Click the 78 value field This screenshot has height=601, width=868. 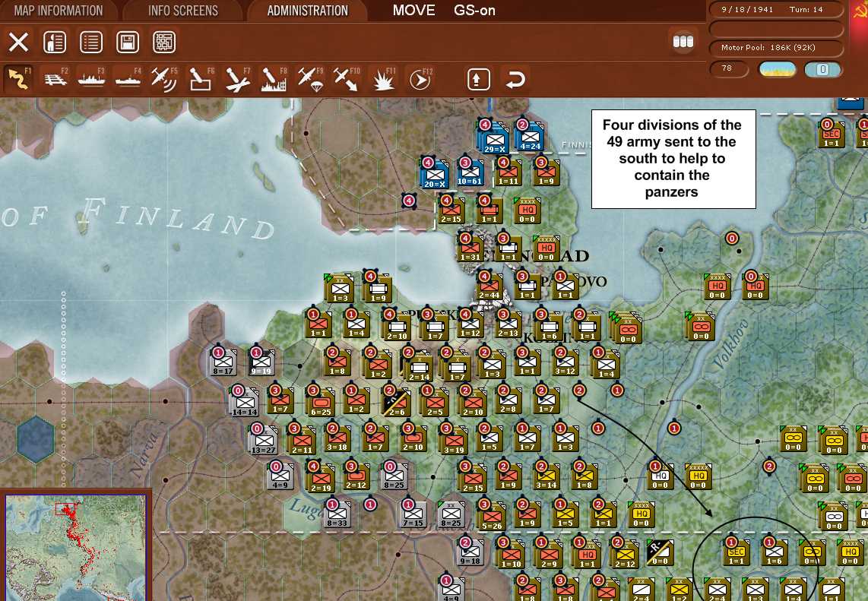coord(728,68)
